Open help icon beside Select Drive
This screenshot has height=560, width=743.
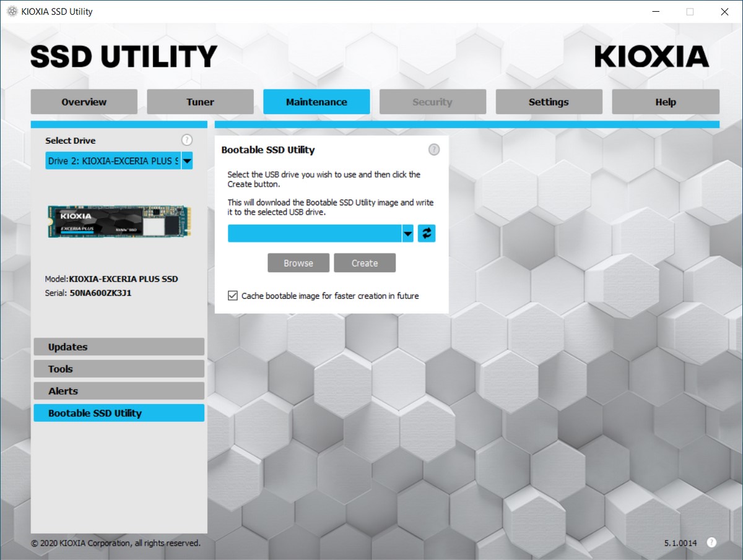pyautogui.click(x=187, y=140)
